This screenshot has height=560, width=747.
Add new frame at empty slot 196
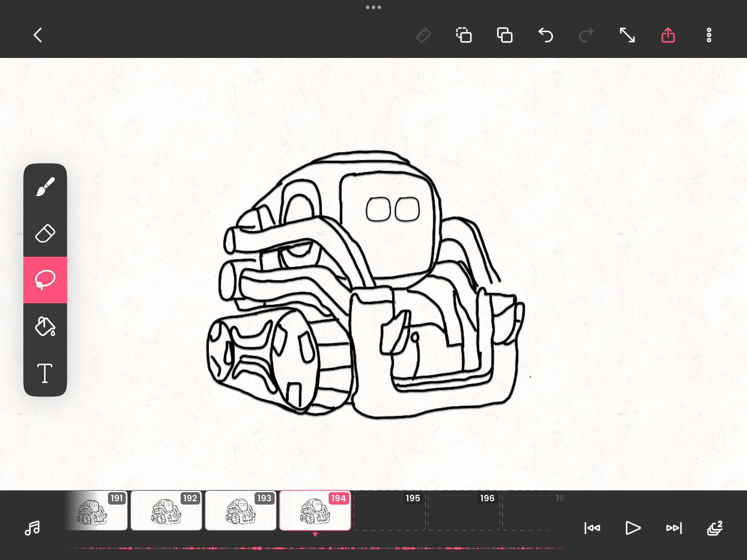464,510
